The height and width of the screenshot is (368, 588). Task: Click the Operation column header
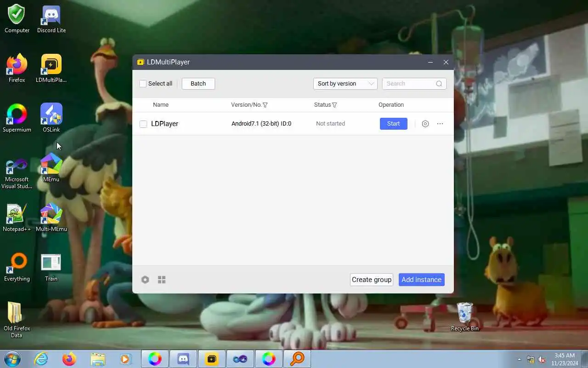coord(391,105)
